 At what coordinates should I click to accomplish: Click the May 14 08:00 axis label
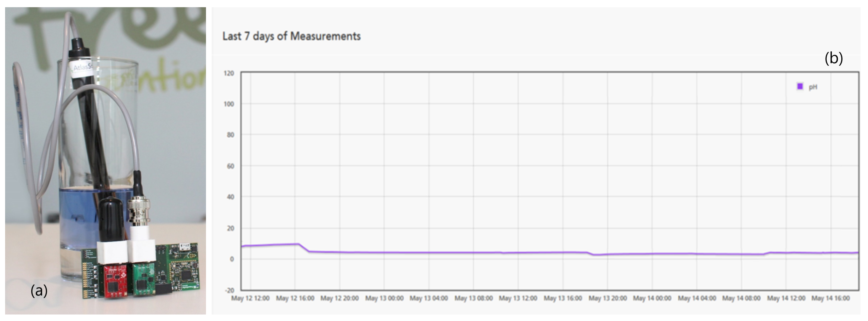741,299
